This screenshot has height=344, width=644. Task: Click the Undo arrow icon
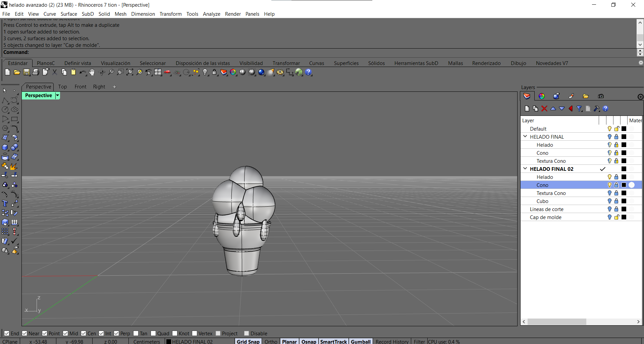[x=83, y=72]
